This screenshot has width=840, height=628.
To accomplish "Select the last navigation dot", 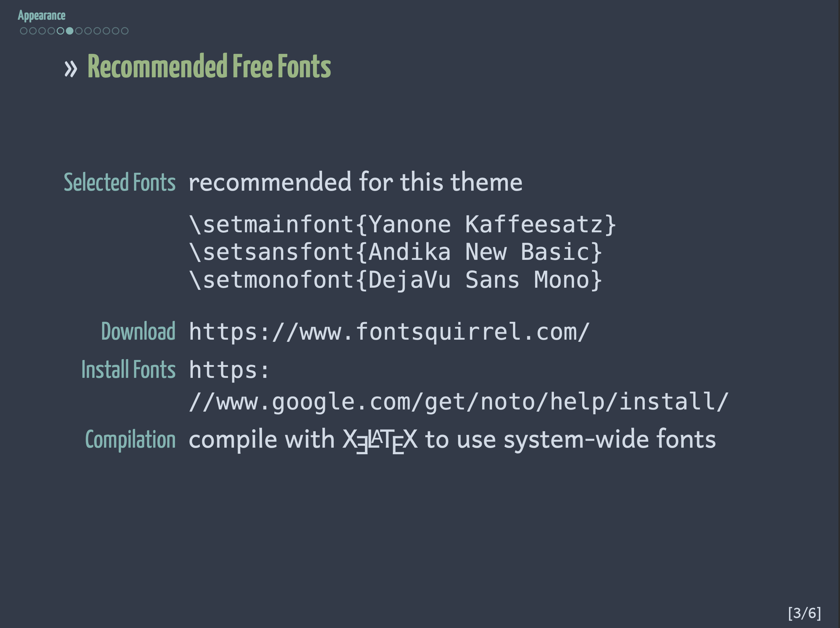I will pos(125,31).
